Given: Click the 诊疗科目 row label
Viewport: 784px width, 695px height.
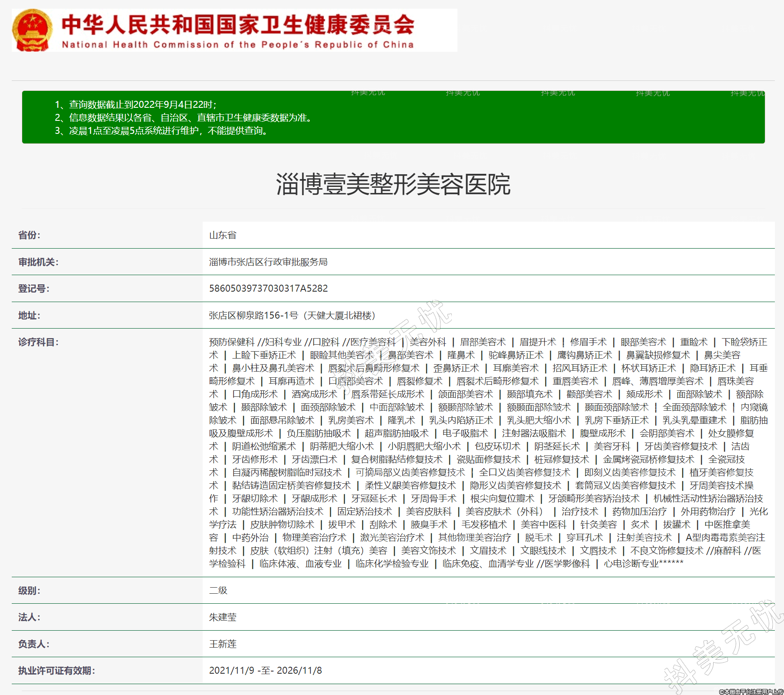Looking at the screenshot, I should pyautogui.click(x=38, y=342).
